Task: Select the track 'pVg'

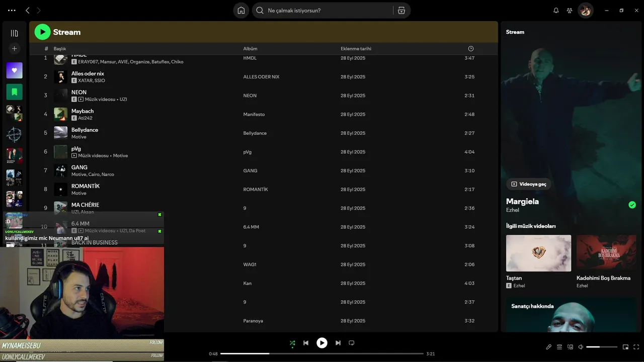Action: [76, 149]
